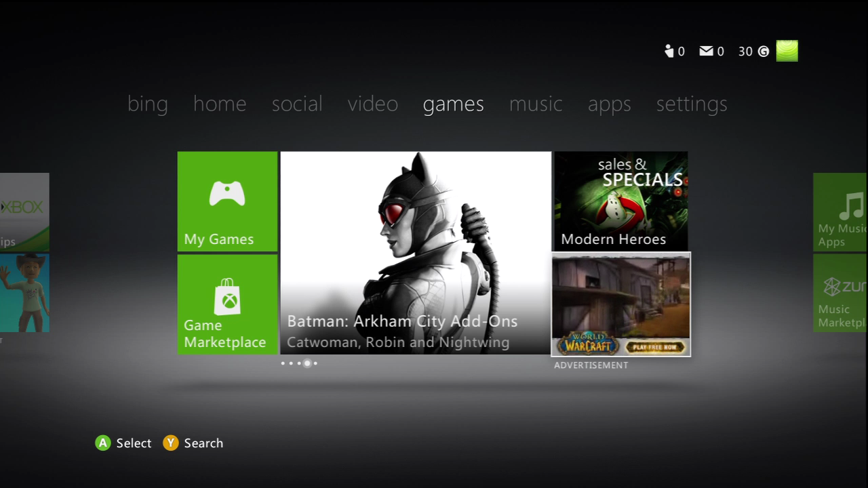Open the settings tab
868x488 pixels.
(691, 104)
